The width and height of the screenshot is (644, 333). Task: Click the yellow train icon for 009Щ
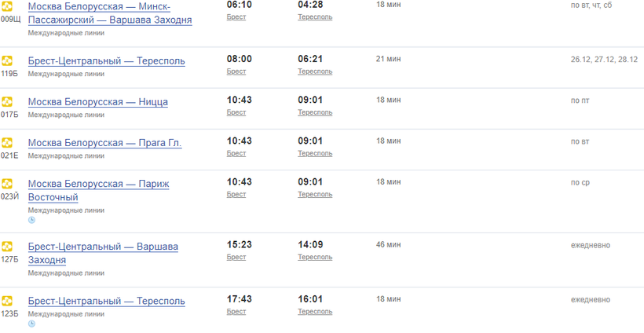(x=7, y=6)
